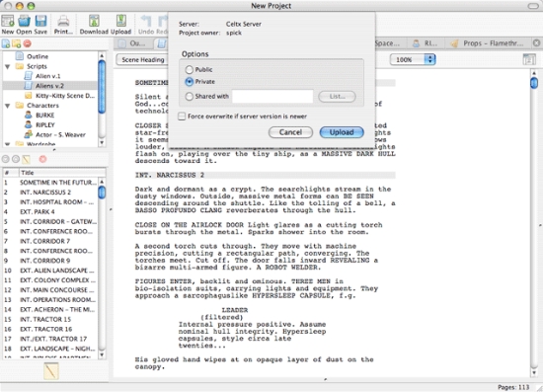Select scene 2 INT. NARCISSUS 2
Image resolution: width=543 pixels, height=392 pixels.
pyautogui.click(x=50, y=193)
